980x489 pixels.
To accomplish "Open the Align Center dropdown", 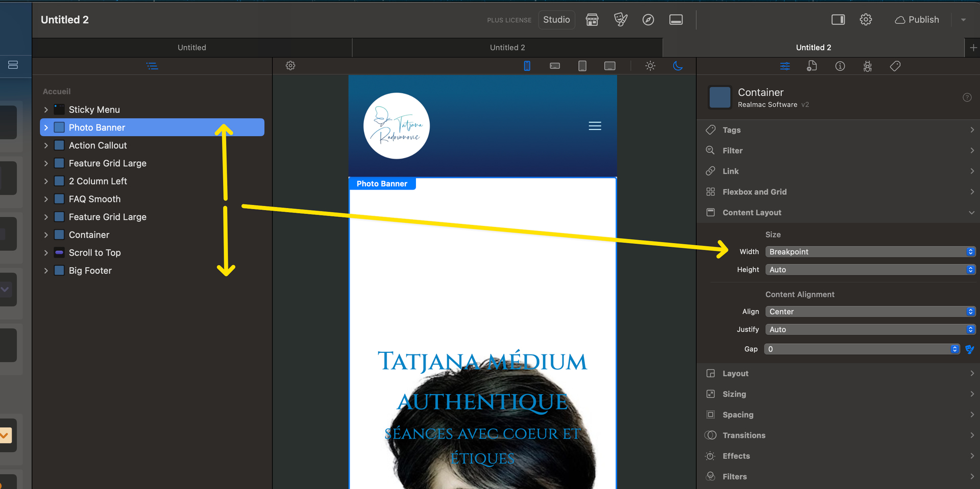I will coord(870,312).
